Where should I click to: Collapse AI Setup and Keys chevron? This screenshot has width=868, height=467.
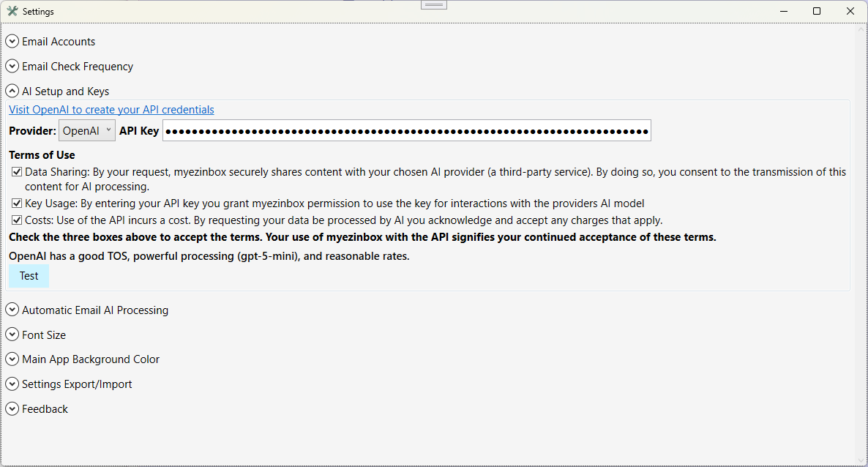(x=12, y=91)
